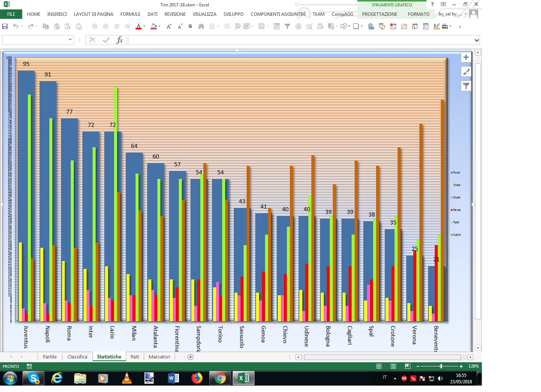Open the FILE menu
The width and height of the screenshot is (541, 392).
point(11,14)
